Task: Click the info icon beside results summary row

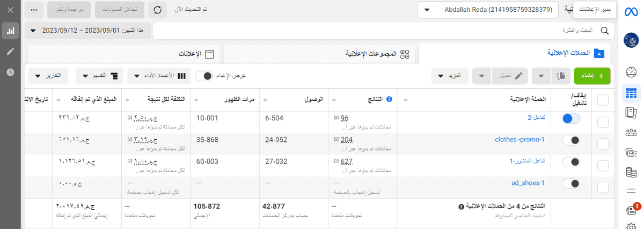Action: (462, 206)
